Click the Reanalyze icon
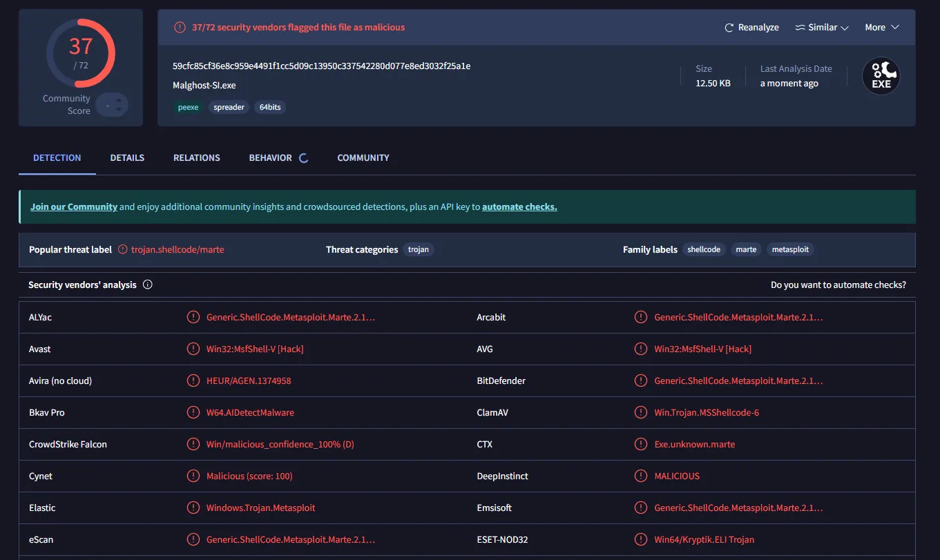 coord(729,27)
